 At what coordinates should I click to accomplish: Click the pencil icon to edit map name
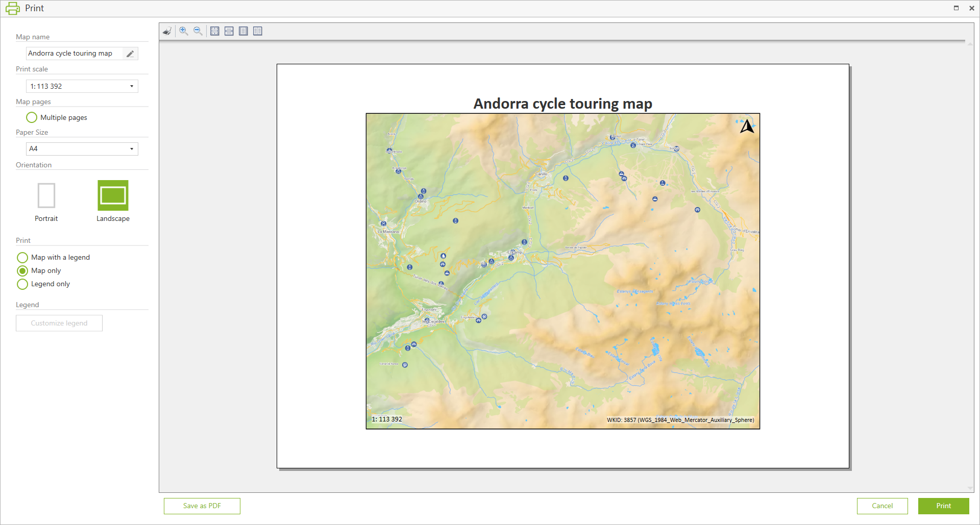point(130,54)
